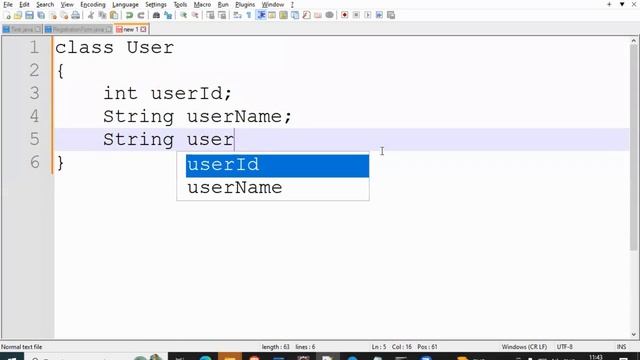640x360 pixels.
Task: Click the Close document toolbar icon
Action: point(53,16)
